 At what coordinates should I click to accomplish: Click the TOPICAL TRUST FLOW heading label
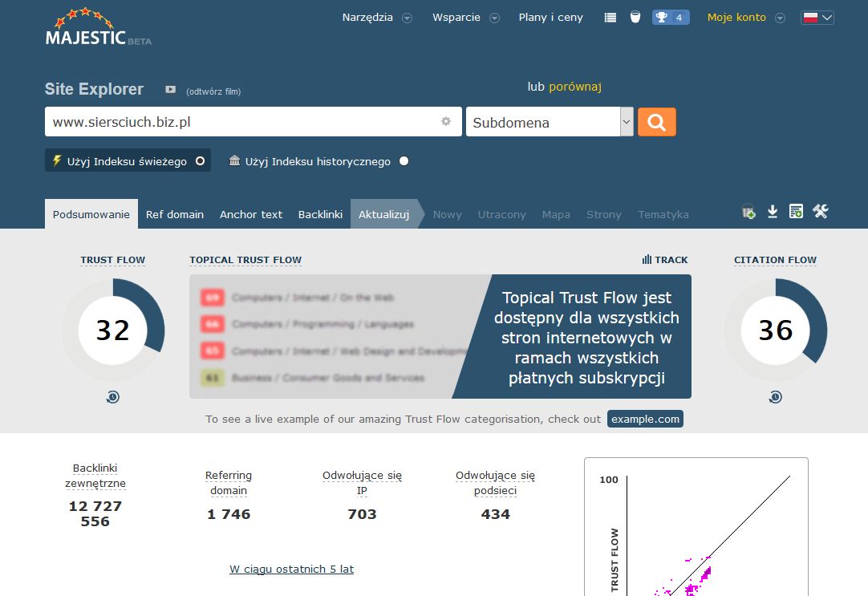[x=245, y=260]
